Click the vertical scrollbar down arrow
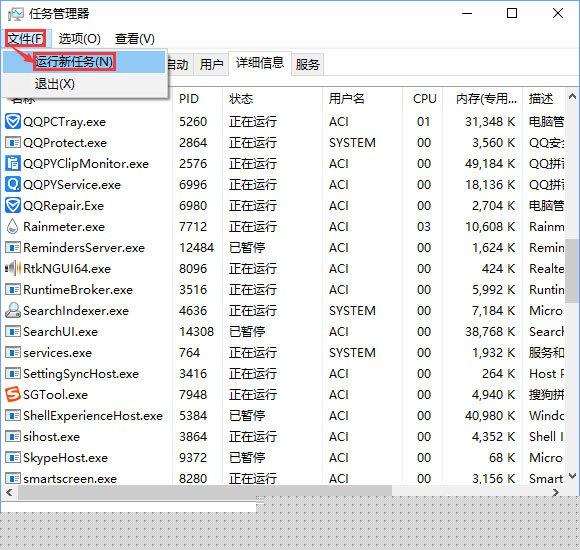 [572, 476]
